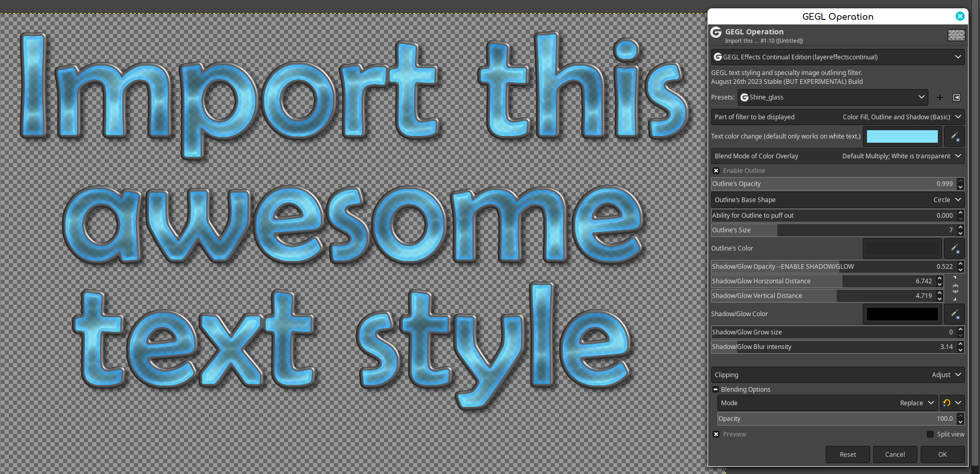The width and height of the screenshot is (980, 474).
Task: Decrease Shadow/Glow Blur intensity with the down stepper arrow
Action: [961, 350]
